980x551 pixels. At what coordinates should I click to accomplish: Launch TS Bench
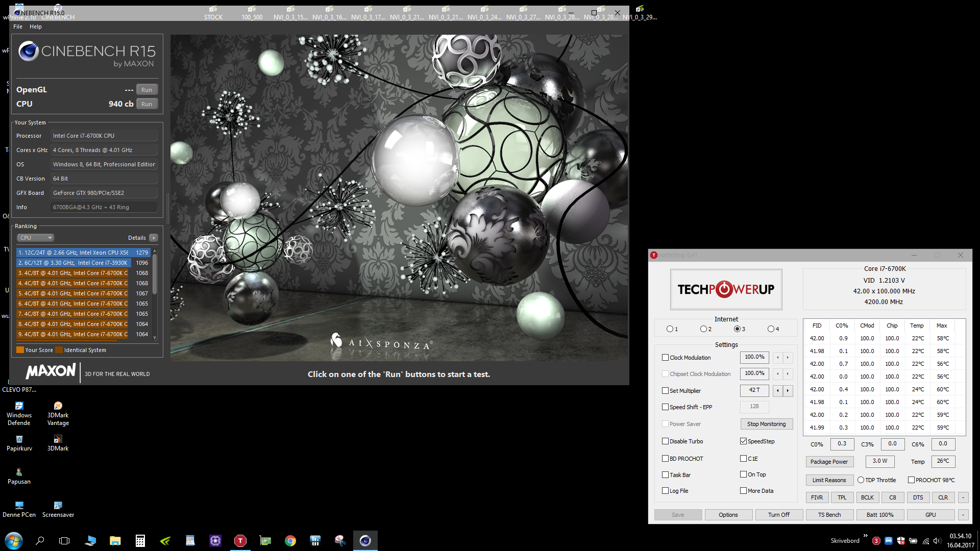point(829,515)
